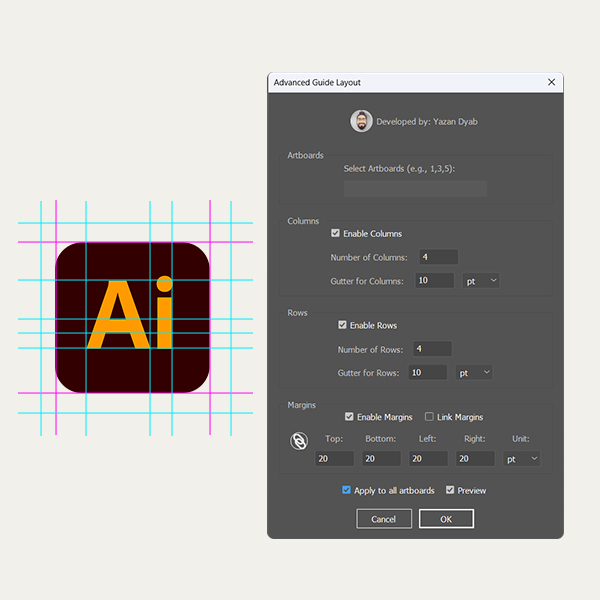600x600 pixels.
Task: Toggle the Enable Rows checkbox
Action: 342,325
